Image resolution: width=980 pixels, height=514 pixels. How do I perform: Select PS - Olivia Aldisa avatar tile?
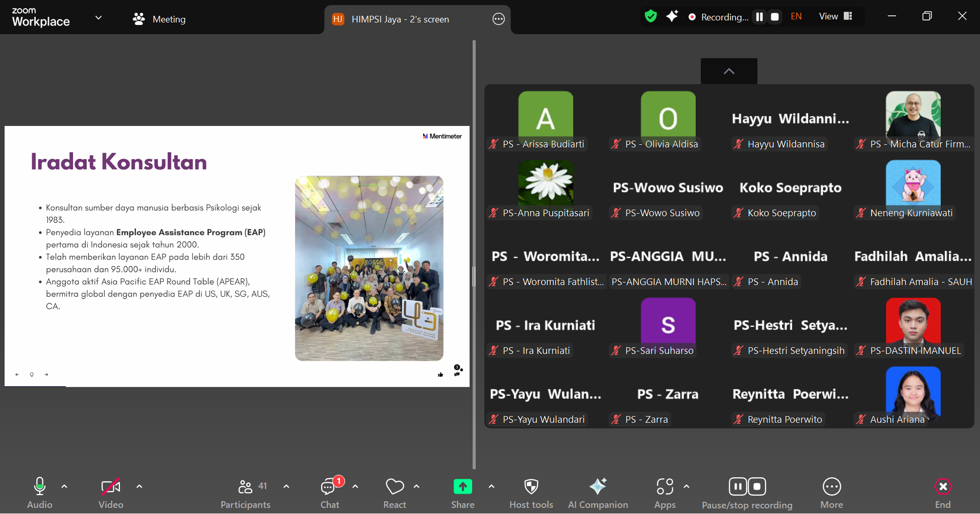pos(668,118)
